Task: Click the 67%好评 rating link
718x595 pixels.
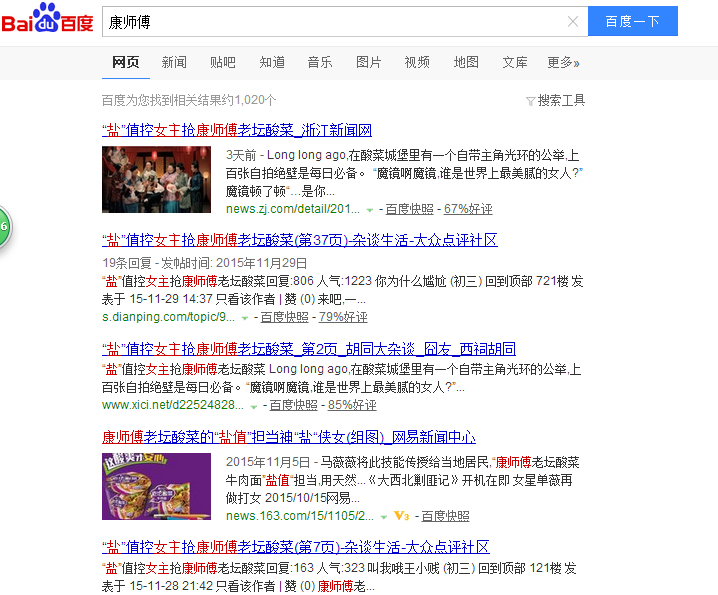Action: tap(468, 209)
